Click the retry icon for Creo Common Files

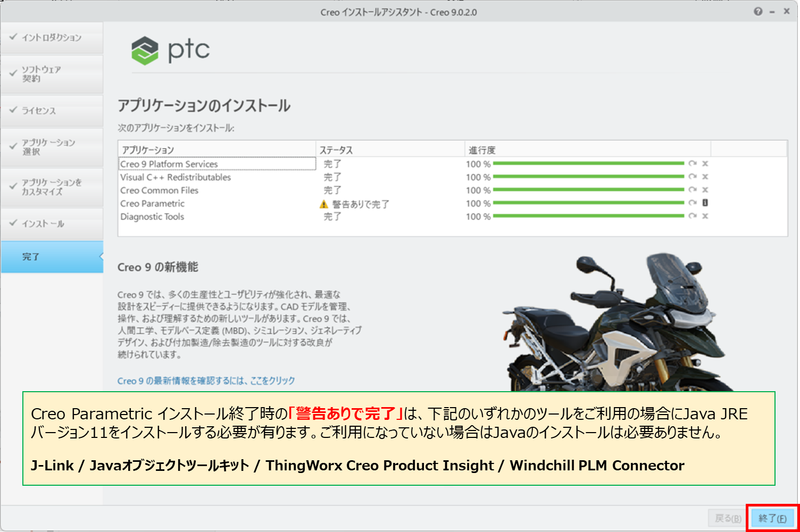pos(692,190)
